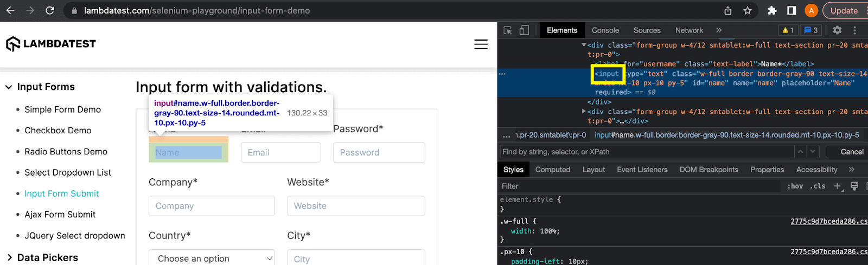The width and height of the screenshot is (868, 265).
Task: Toggle the .cls class editor
Action: click(x=818, y=186)
